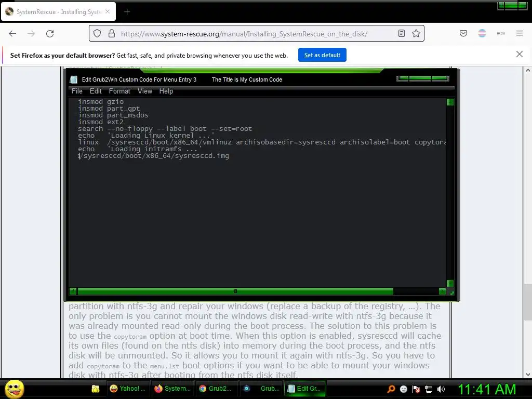Reload the SystemRescue manual page
532x399 pixels.
[50, 34]
